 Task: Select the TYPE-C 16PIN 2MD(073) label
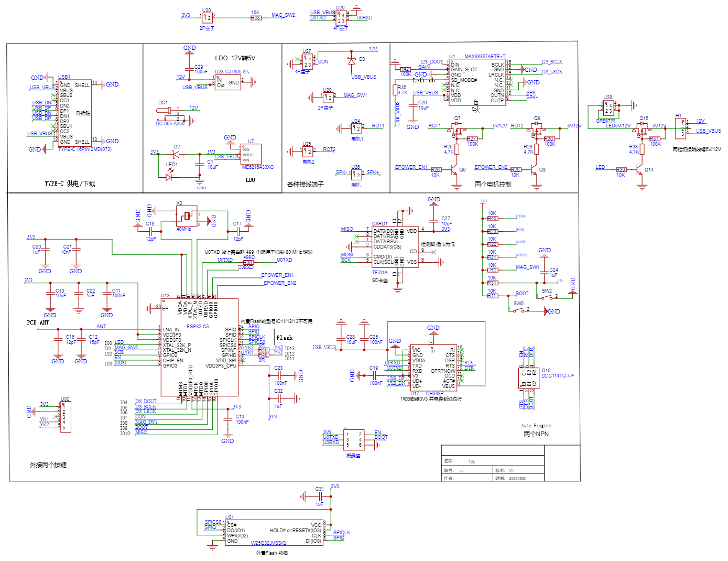click(84, 149)
